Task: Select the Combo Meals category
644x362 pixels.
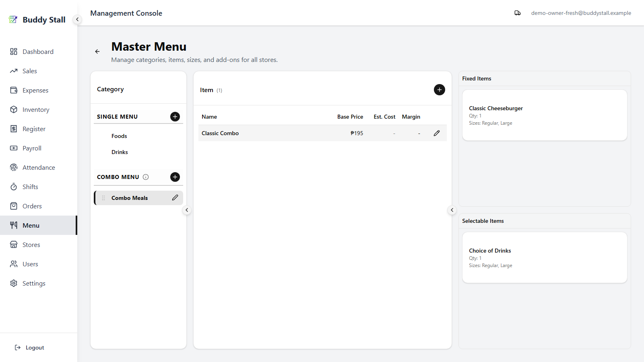Action: pyautogui.click(x=138, y=198)
